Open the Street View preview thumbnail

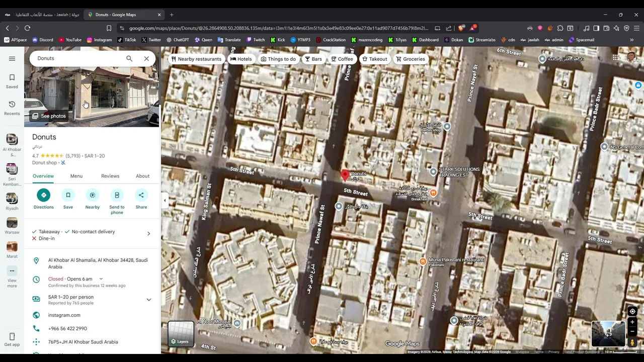[608, 334]
